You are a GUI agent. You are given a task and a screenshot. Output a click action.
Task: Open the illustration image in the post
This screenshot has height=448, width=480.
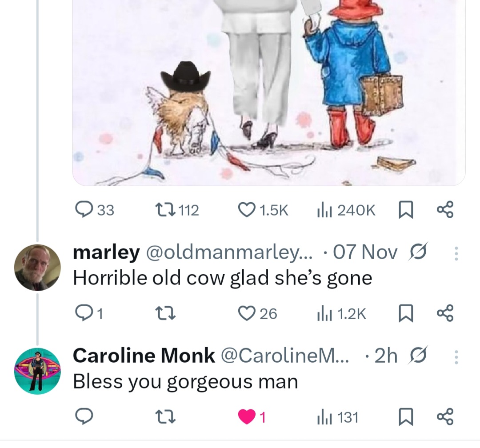pyautogui.click(x=268, y=89)
